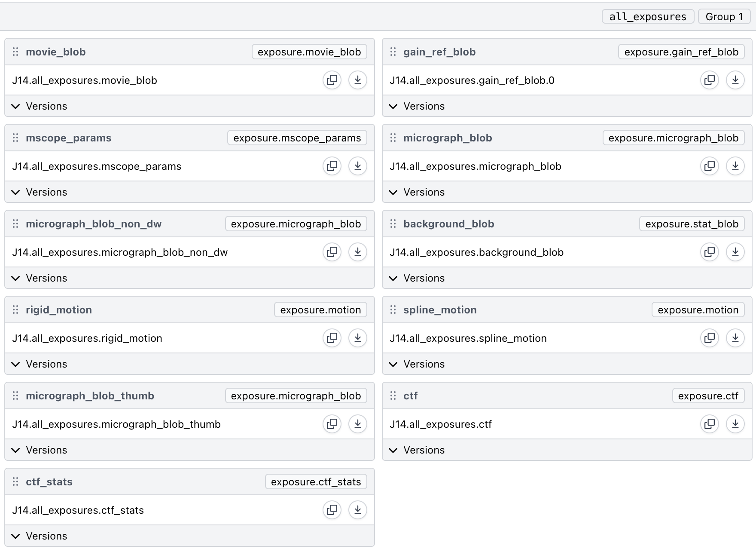Expand Versions under movie_blob
The width and height of the screenshot is (756, 552).
[40, 106]
